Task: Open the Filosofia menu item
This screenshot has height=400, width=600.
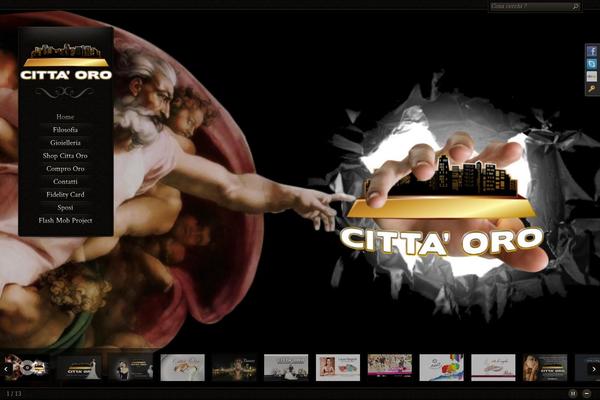Action: pyautogui.click(x=65, y=130)
